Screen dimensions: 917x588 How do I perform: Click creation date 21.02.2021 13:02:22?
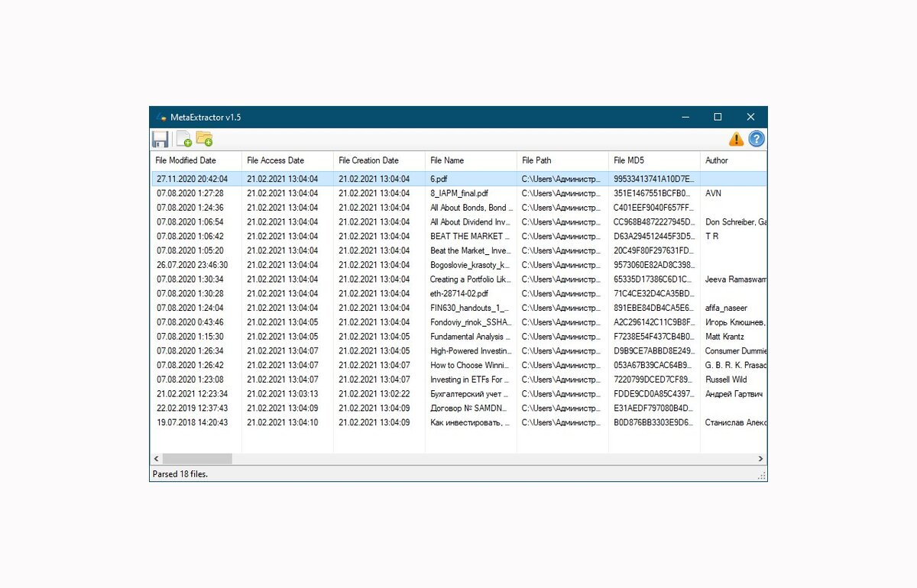click(374, 394)
